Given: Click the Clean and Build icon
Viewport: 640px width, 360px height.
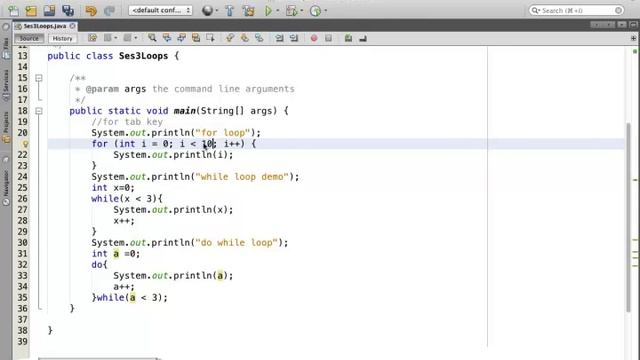Looking at the screenshot, I should tap(248, 10).
